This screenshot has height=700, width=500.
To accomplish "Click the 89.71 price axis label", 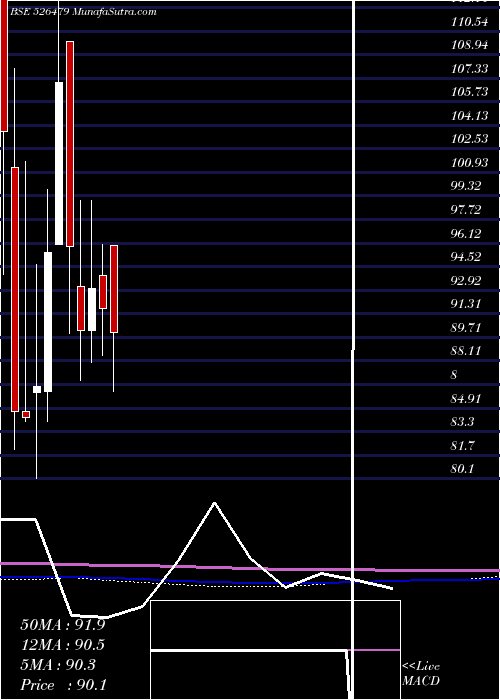I will point(466,327).
